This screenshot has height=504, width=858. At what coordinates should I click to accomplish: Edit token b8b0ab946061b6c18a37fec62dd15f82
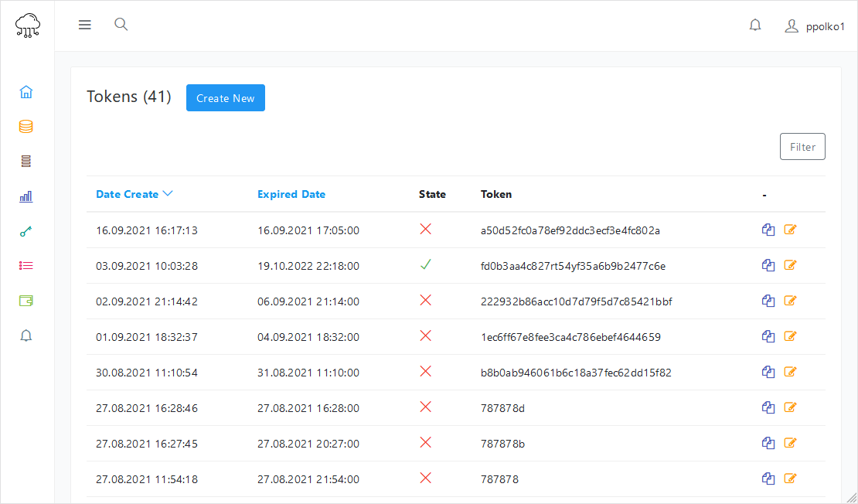click(x=790, y=372)
